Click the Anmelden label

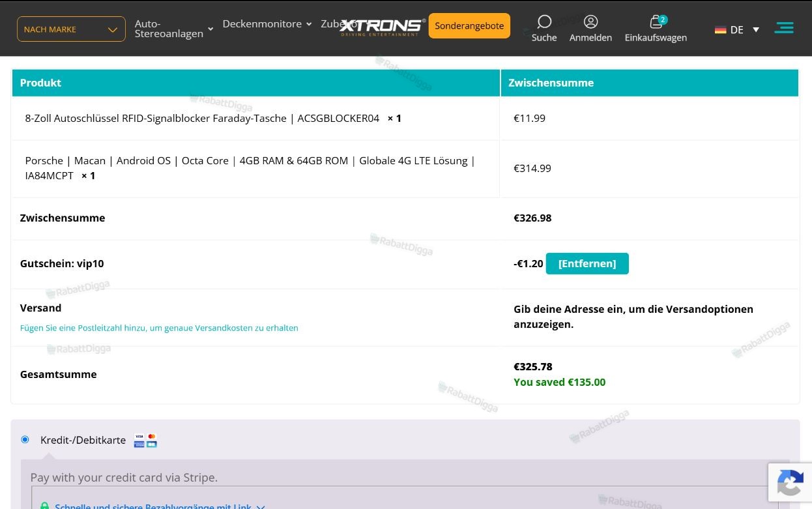590,38
